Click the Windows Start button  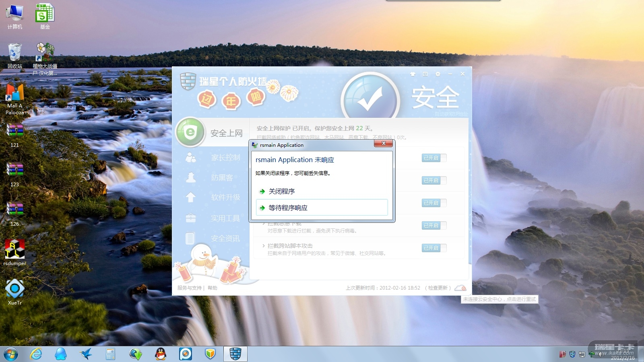[11, 354]
